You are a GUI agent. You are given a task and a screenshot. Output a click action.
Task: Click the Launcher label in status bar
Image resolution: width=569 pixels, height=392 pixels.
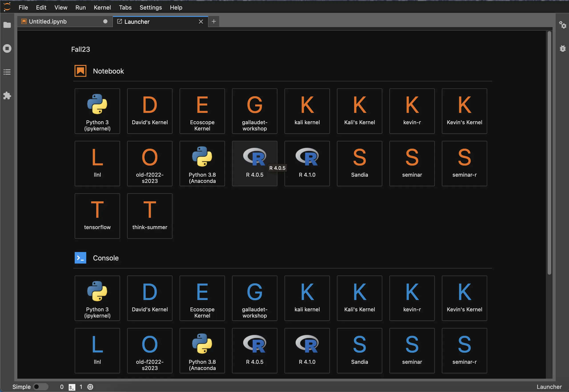click(x=549, y=387)
